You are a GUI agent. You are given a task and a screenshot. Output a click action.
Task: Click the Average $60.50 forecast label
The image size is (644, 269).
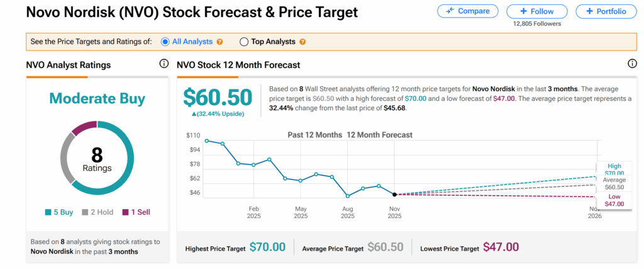tap(614, 183)
